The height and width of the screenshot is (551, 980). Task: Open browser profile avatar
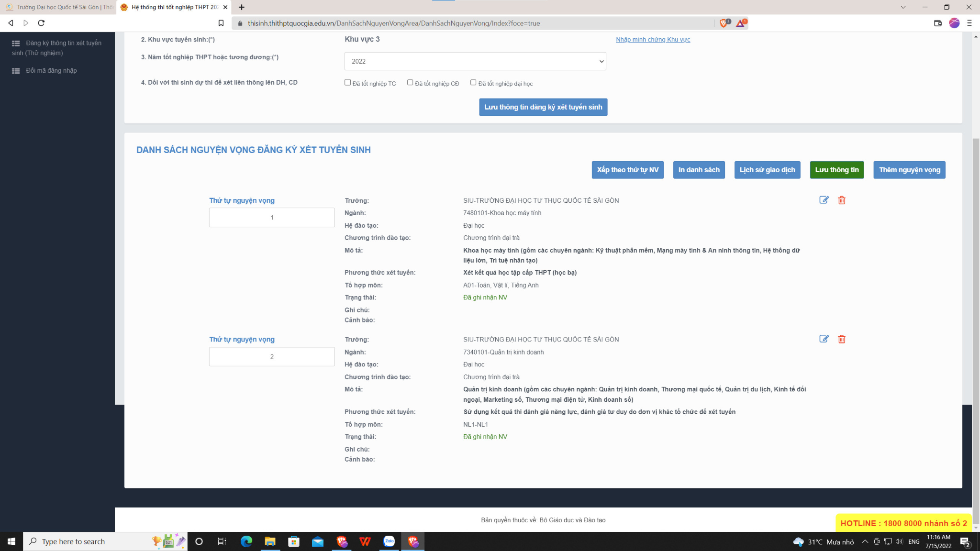tap(954, 23)
